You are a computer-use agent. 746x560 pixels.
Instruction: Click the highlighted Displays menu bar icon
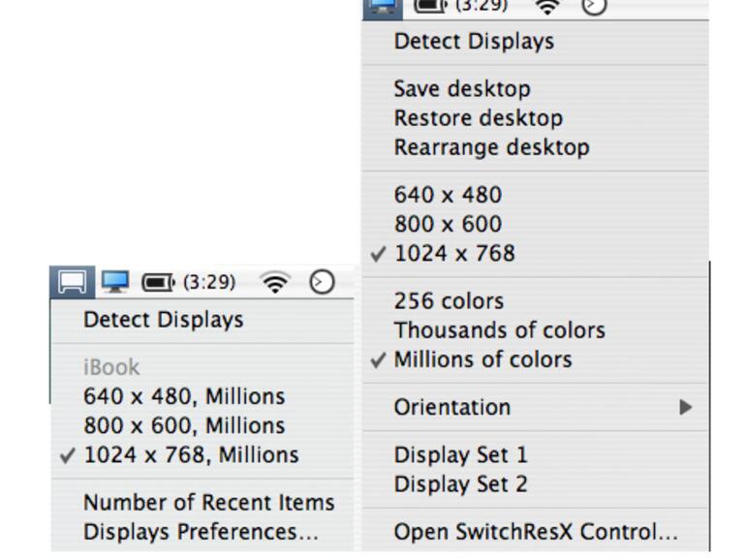click(71, 282)
